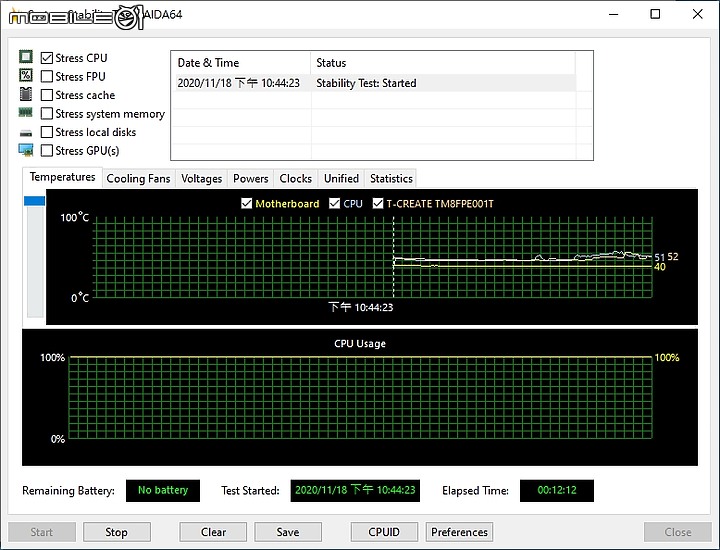Select the Stability Test: Started log row
720x550 pixels.
374,83
